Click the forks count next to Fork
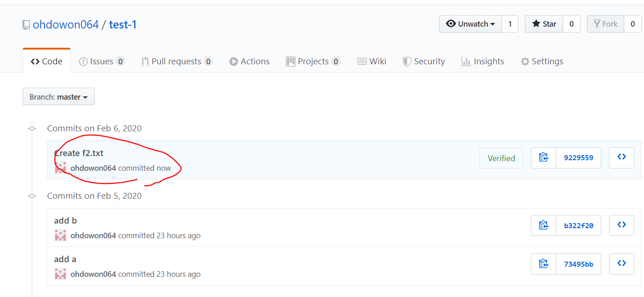This screenshot has height=297, width=644. click(x=633, y=24)
